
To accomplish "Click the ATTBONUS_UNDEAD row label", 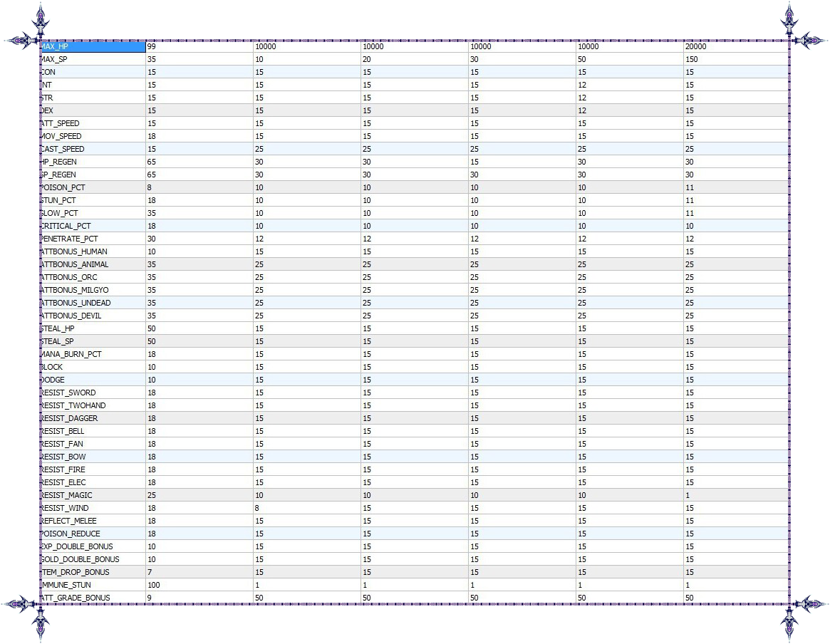I will [x=76, y=303].
